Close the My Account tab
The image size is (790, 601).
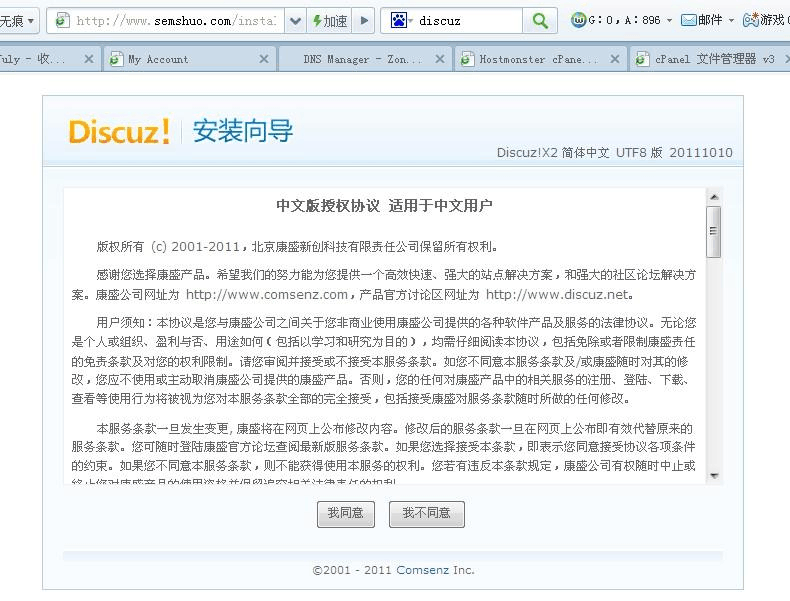pos(264,59)
